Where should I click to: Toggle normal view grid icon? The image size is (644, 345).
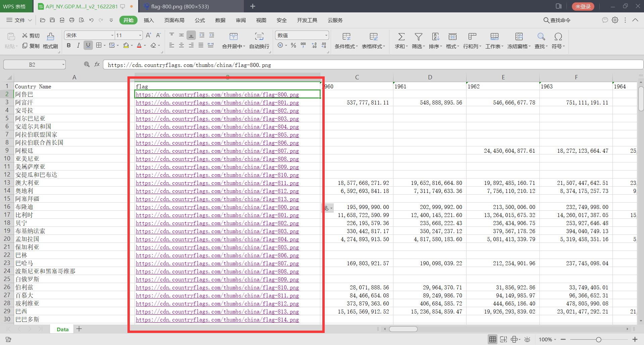(493, 340)
